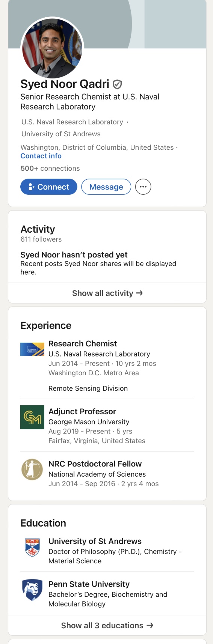This screenshot has width=213, height=644.
Task: Expand Show all 3 educations
Action: (x=107, y=625)
